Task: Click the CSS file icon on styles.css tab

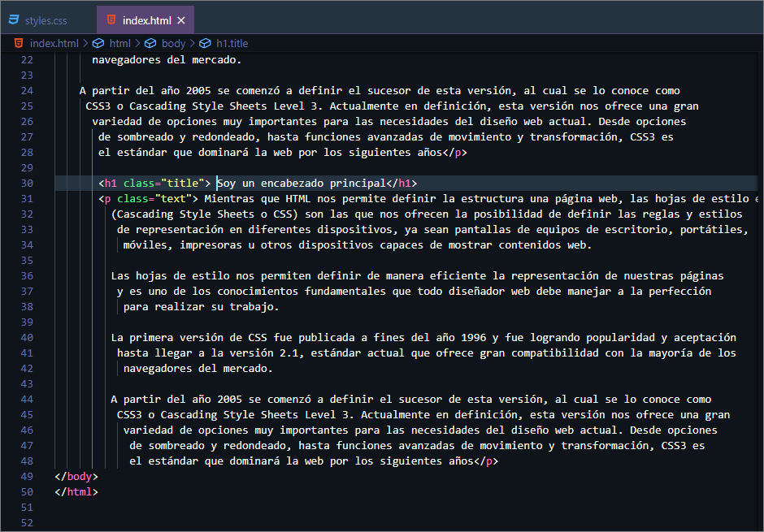Action: (14, 20)
